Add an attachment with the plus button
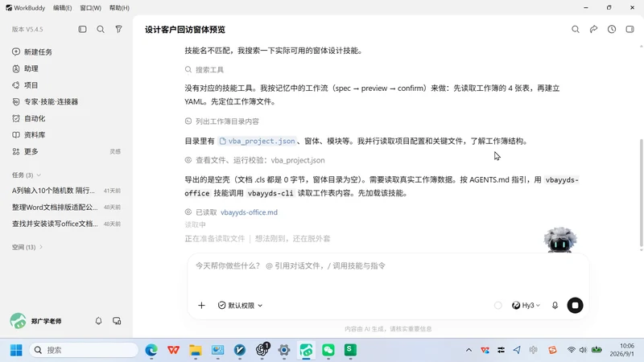Image resolution: width=644 pixels, height=362 pixels. coord(201,306)
